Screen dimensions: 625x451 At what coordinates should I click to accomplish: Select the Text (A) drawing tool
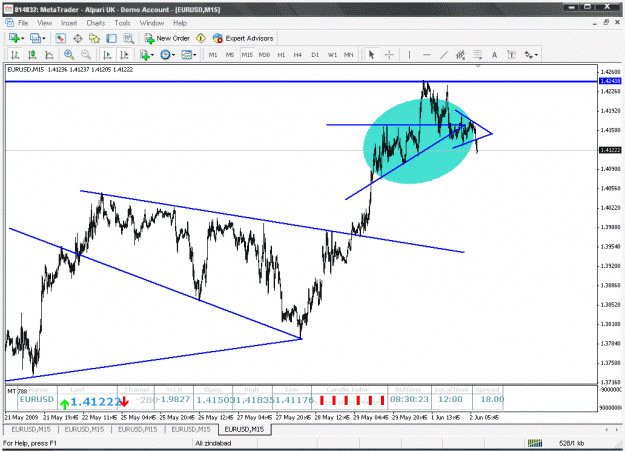pyautogui.click(x=494, y=55)
